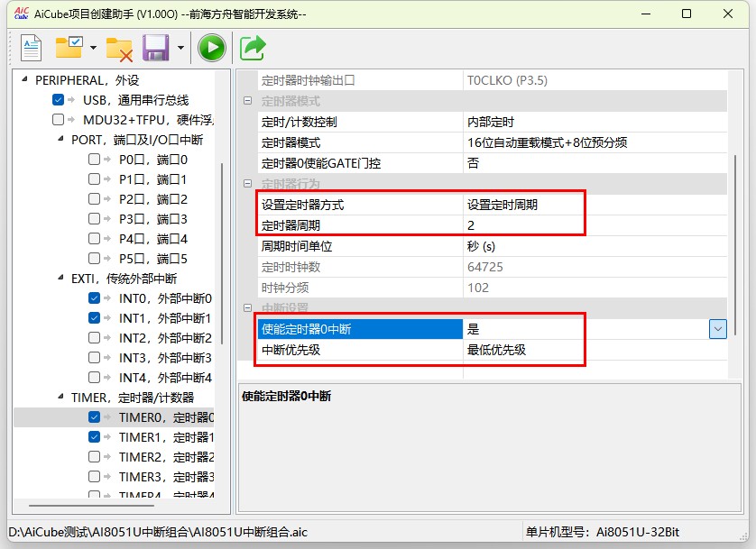
Task: Click the green run/generate icon
Action: click(x=212, y=48)
